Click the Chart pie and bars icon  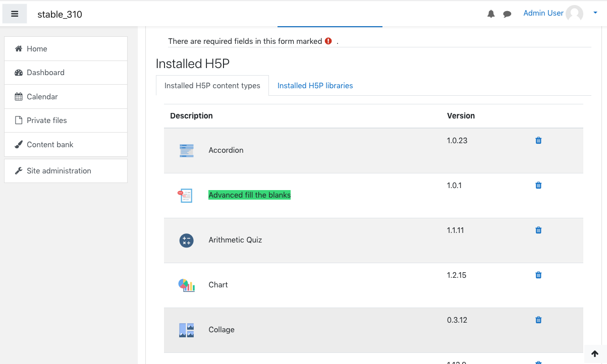click(x=187, y=285)
